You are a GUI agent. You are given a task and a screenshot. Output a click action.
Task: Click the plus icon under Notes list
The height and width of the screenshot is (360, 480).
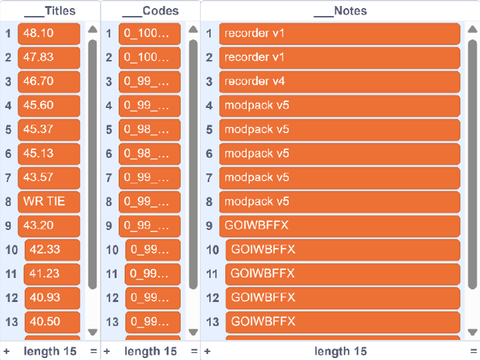coord(207,351)
